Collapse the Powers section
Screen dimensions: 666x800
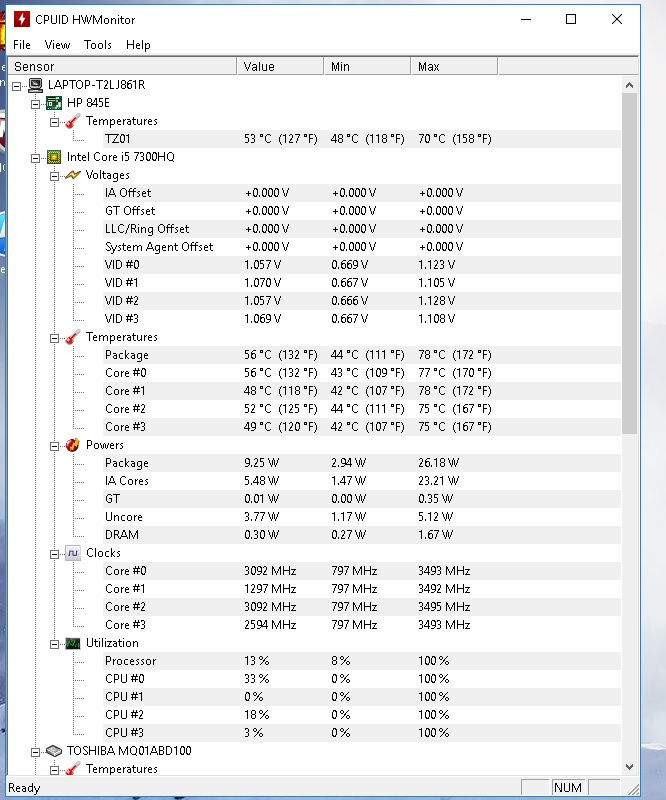point(54,446)
